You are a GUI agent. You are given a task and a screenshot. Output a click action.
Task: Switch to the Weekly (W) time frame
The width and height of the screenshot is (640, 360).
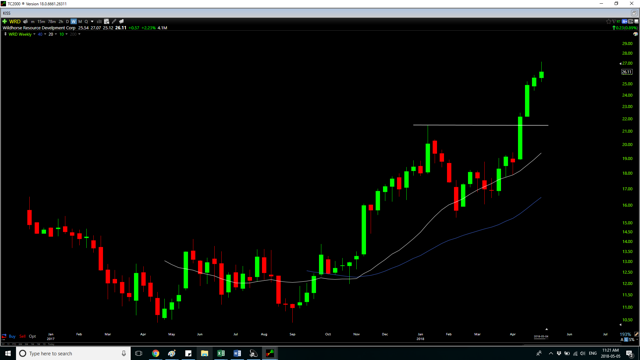[x=73, y=22]
